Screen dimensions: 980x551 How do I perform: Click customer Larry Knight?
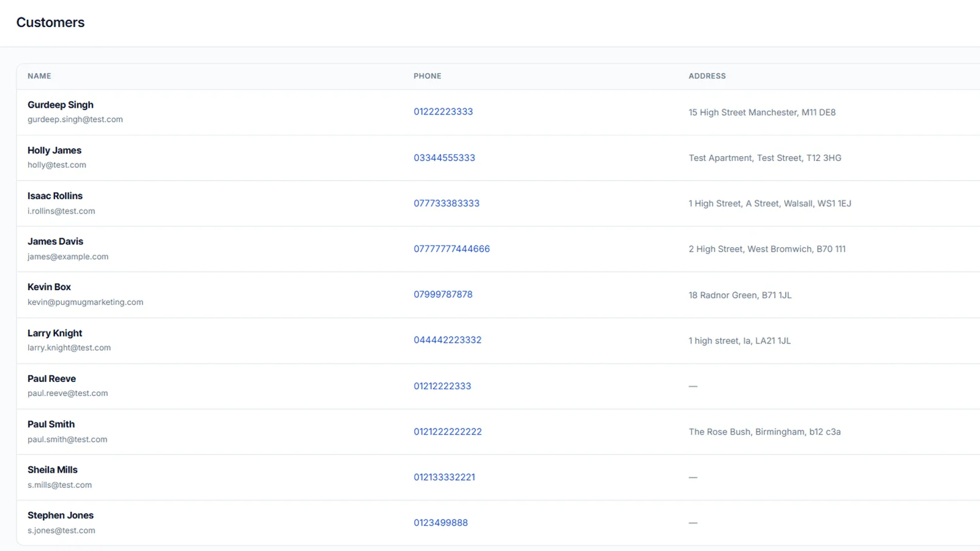pyautogui.click(x=55, y=333)
